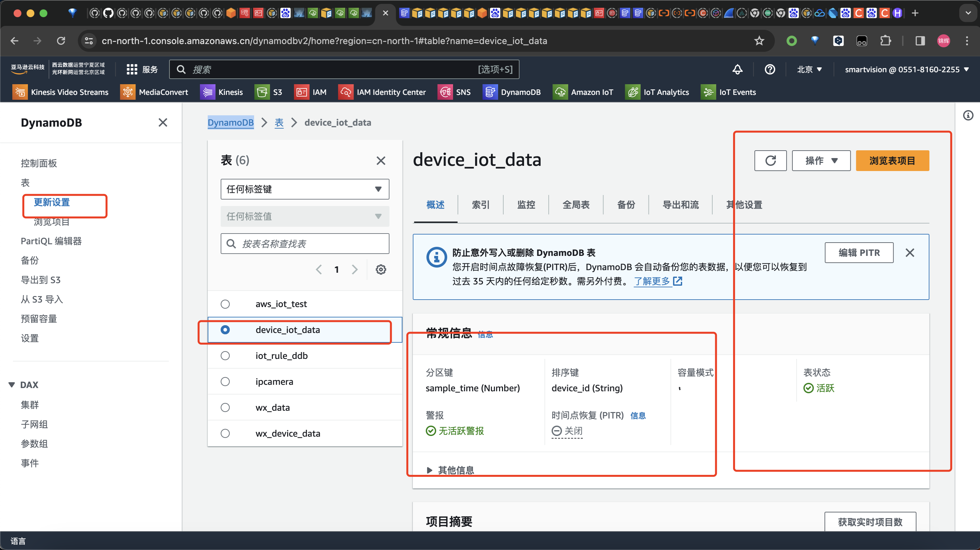Open IoT Analytics service shortcut

tap(657, 92)
